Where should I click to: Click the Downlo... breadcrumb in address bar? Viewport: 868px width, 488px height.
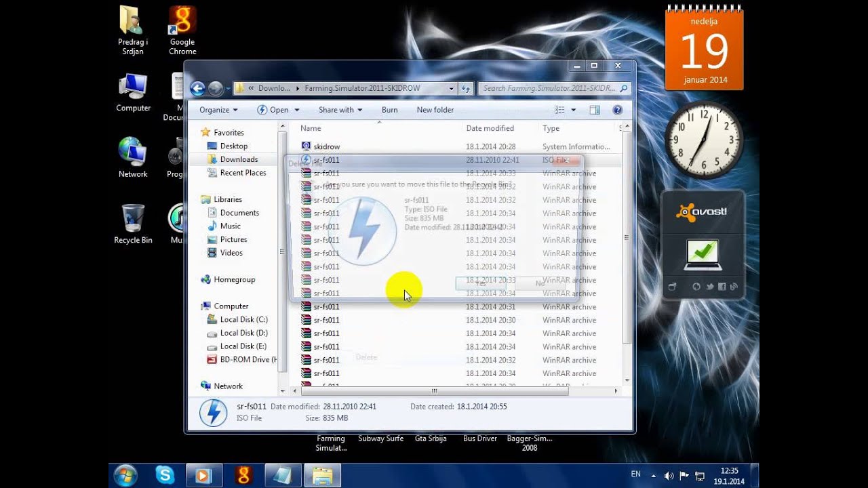click(274, 88)
